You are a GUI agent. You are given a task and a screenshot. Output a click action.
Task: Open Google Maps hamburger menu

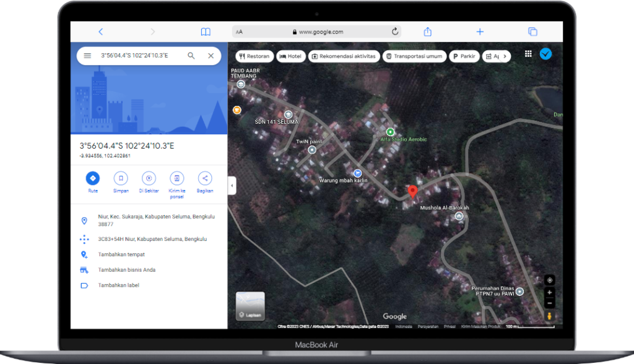tap(87, 56)
